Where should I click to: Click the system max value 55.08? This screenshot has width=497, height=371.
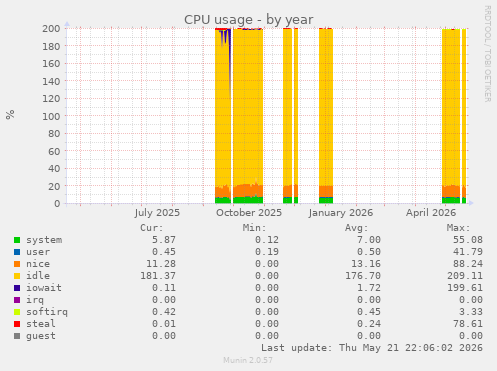click(x=468, y=240)
